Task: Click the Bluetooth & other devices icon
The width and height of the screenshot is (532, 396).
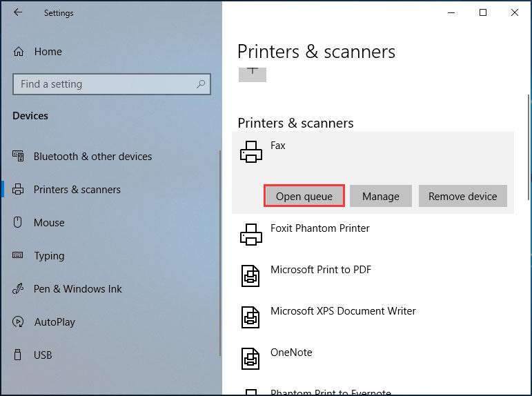Action: pyautogui.click(x=18, y=156)
